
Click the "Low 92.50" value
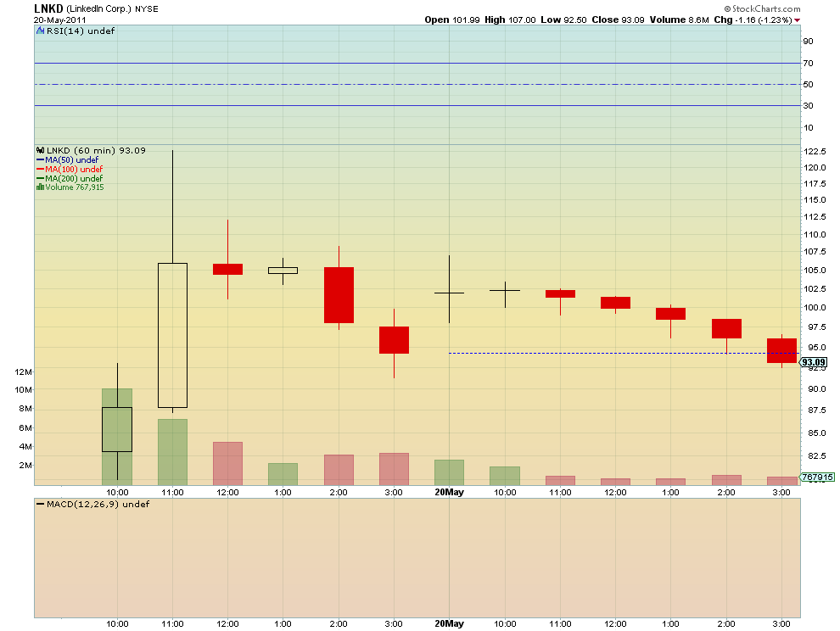tap(563, 20)
